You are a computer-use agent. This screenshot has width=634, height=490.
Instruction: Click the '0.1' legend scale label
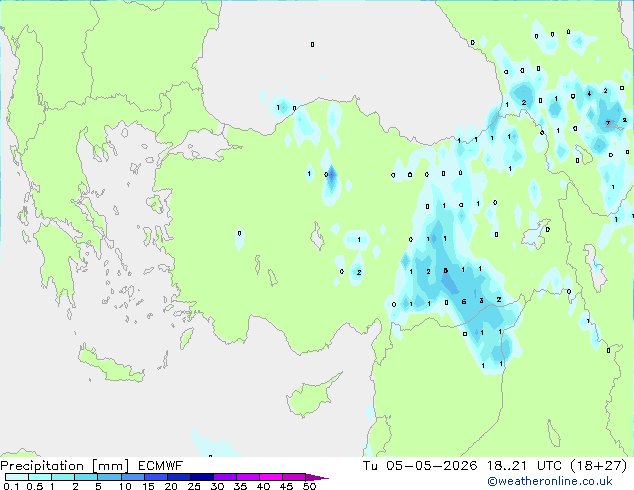[x=11, y=486]
